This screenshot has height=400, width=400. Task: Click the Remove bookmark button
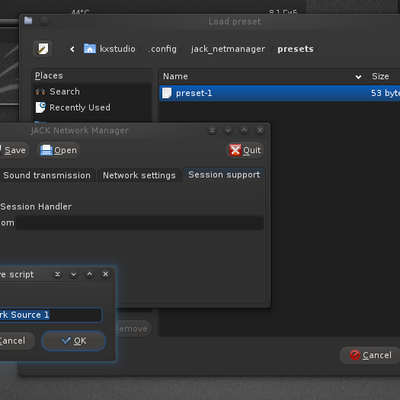tap(132, 329)
